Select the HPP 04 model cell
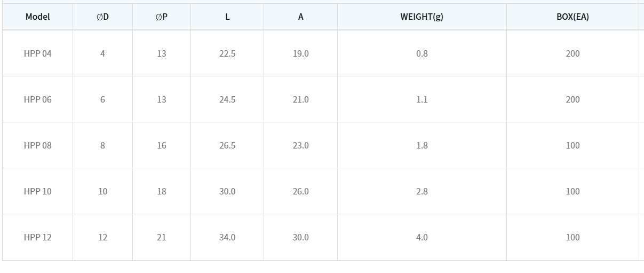 [37, 53]
